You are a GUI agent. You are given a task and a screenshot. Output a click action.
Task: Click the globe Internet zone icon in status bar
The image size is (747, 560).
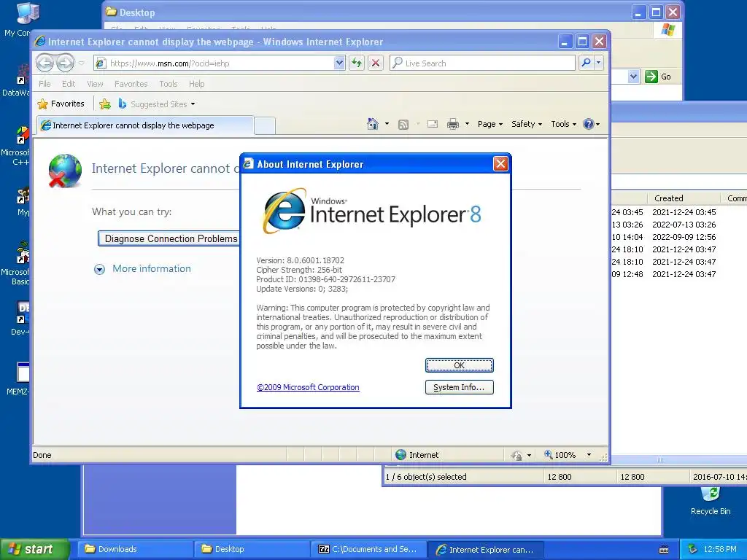pyautogui.click(x=401, y=455)
